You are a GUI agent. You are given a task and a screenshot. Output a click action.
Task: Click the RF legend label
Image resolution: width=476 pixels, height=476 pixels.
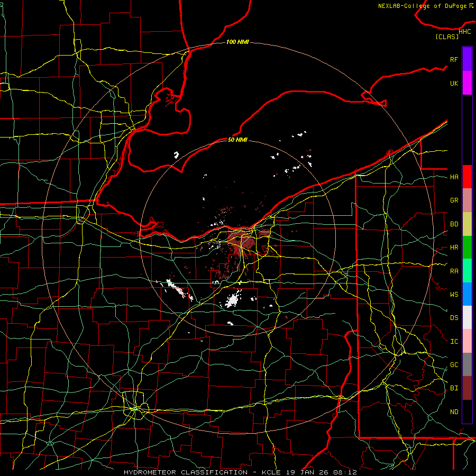454,59
